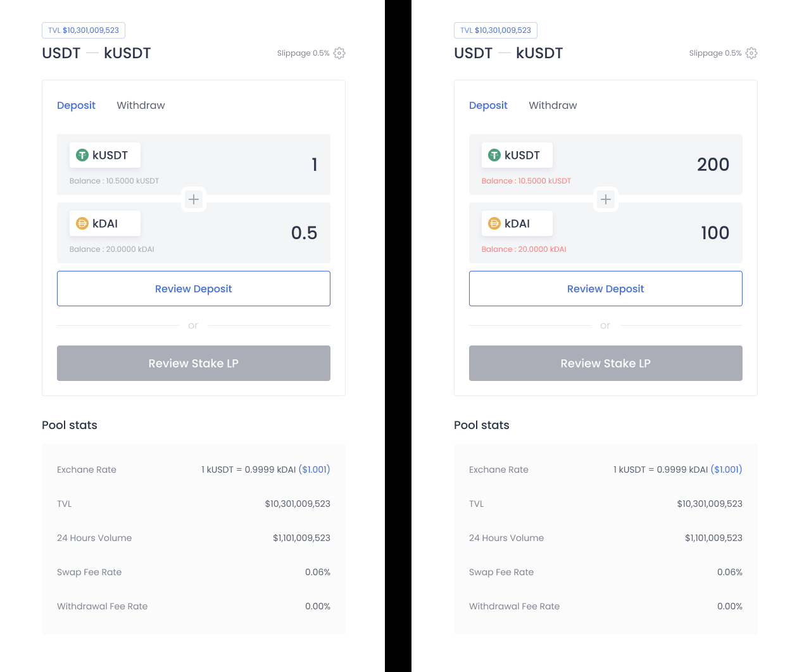This screenshot has width=797, height=672.
Task: Click the kDAI token icon showing 100 amount
Action: pos(494,223)
